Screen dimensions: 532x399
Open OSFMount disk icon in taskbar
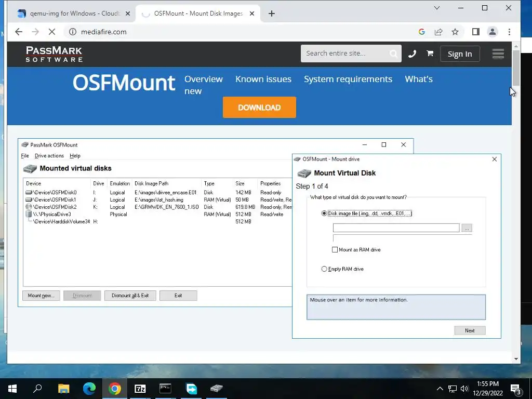[217, 389]
